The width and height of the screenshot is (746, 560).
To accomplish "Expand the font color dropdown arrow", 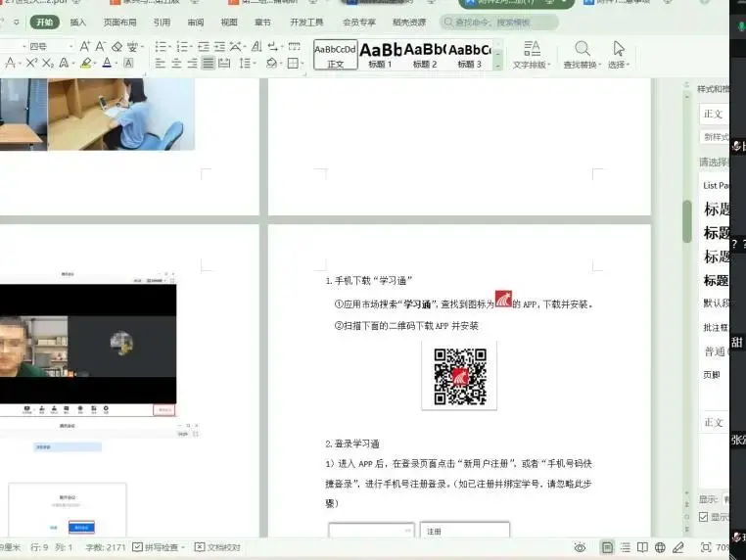I will point(116,64).
